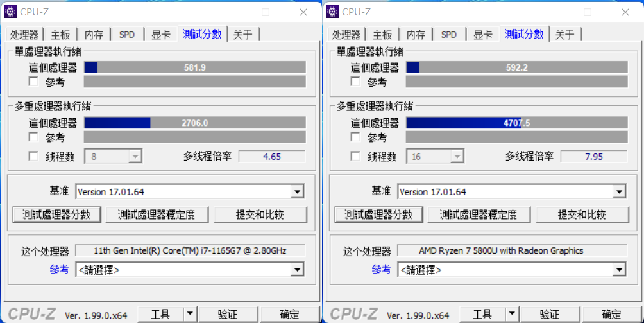Click multi-thread score bar showing 2706.0

pyautogui.click(x=195, y=123)
